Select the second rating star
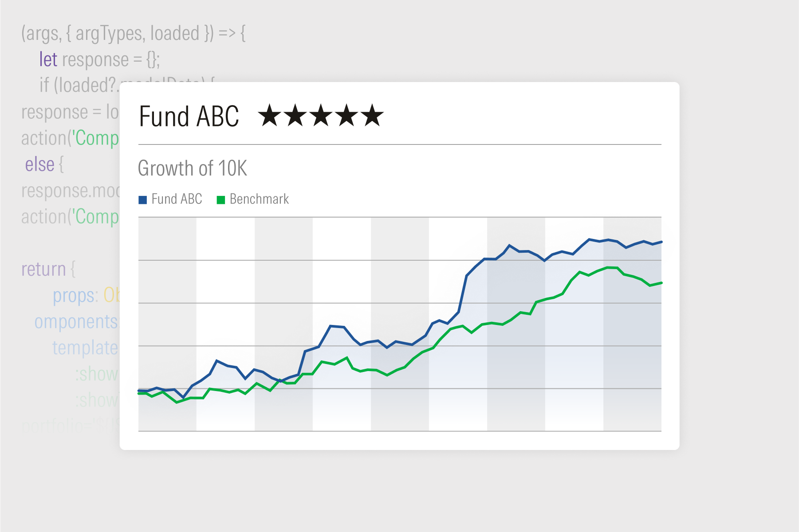 [x=295, y=116]
